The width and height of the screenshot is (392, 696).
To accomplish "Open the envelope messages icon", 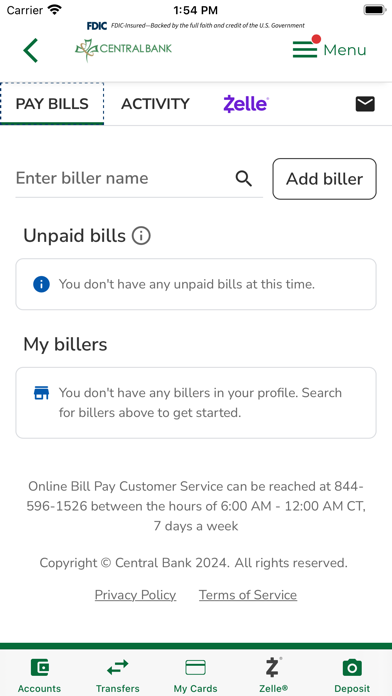I will (x=365, y=104).
